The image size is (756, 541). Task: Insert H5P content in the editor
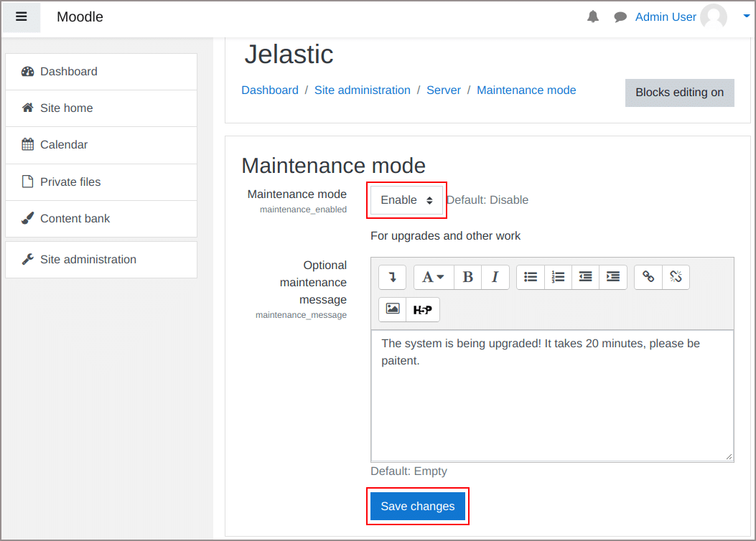pos(423,309)
